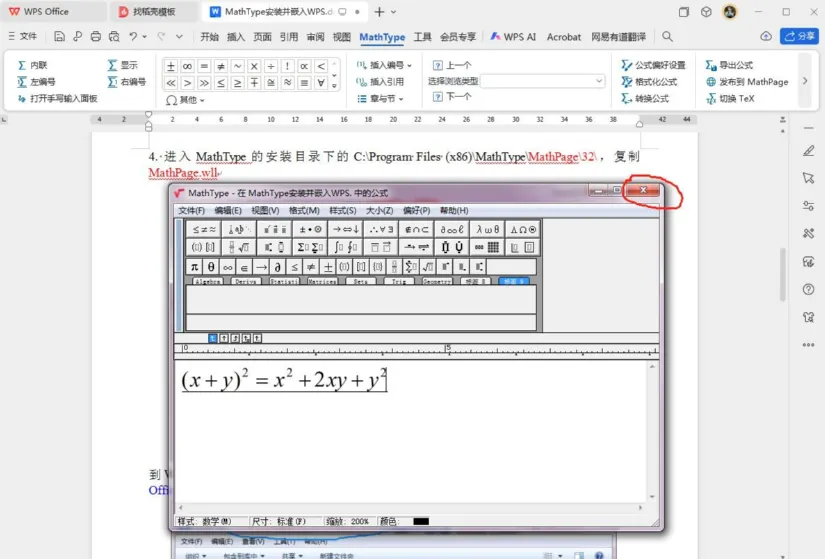Click 切换 TeX toggle
This screenshot has width=825, height=559.
tap(730, 98)
